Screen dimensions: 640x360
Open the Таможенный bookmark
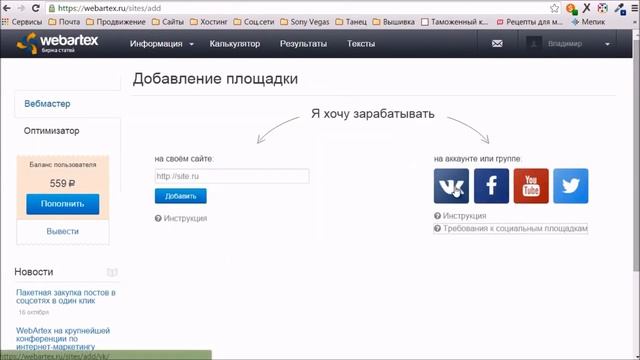tap(454, 22)
